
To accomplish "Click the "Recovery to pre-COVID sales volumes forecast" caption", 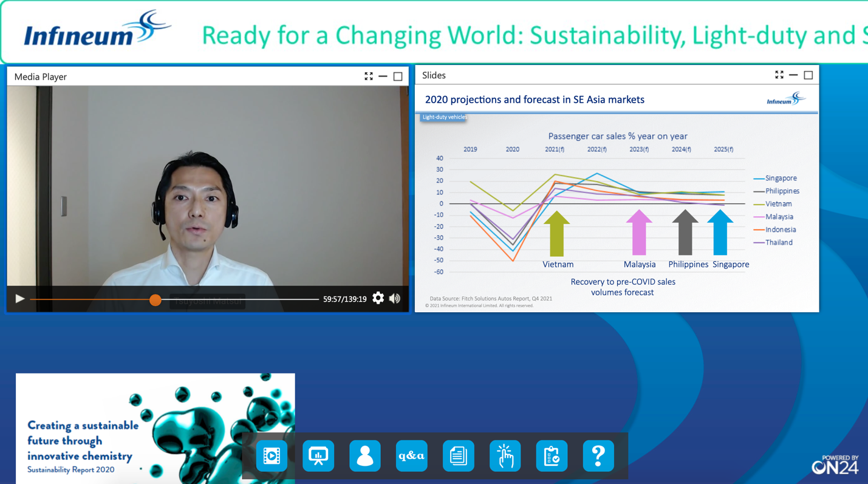I will (x=623, y=287).
